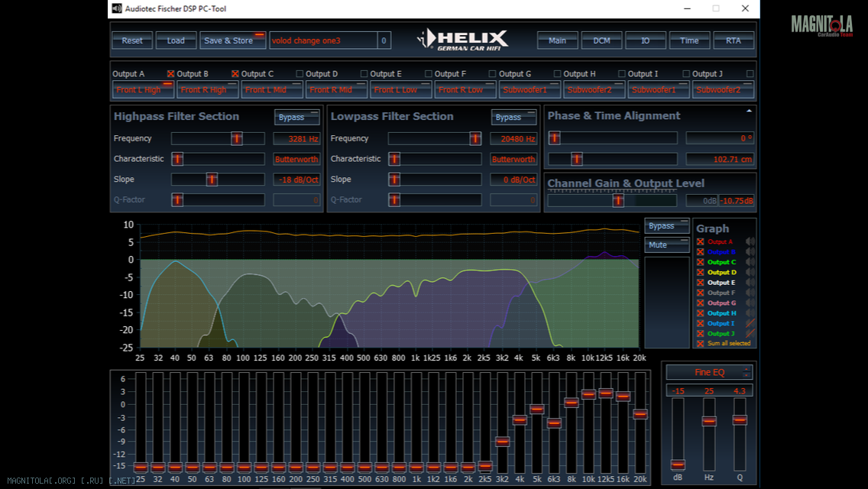Hide Output J curve in Graph list
The height and width of the screenshot is (489, 868).
tap(700, 333)
